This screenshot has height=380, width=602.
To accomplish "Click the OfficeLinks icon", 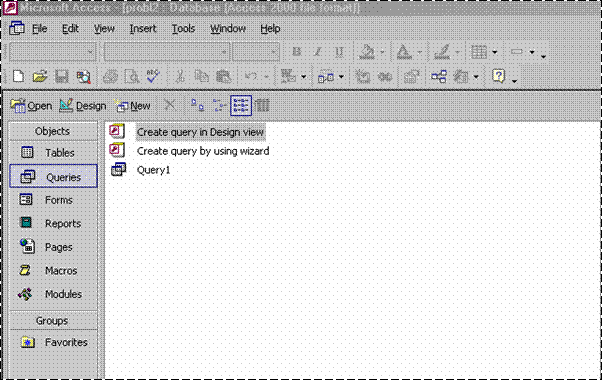I will click(x=288, y=76).
